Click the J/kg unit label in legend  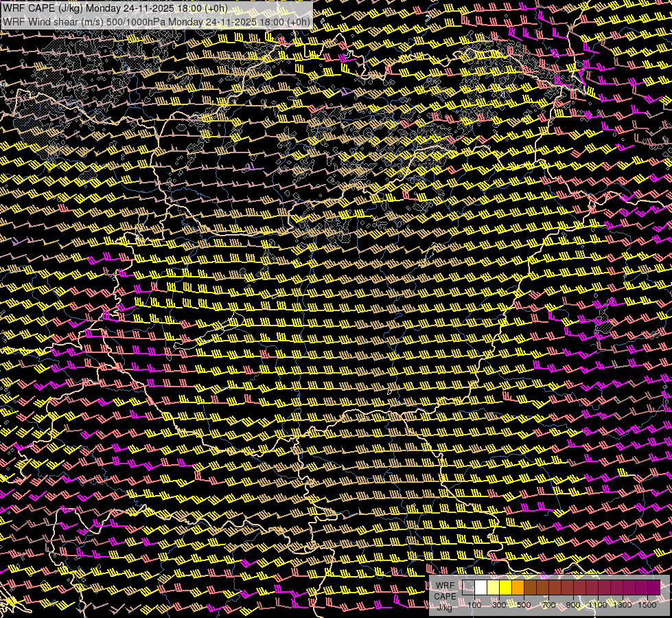(445, 608)
